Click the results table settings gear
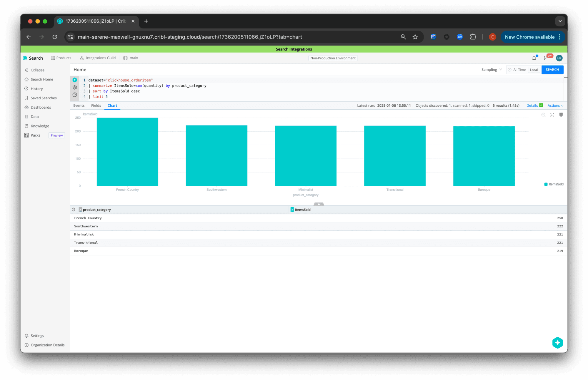The image size is (588, 380). [74, 210]
